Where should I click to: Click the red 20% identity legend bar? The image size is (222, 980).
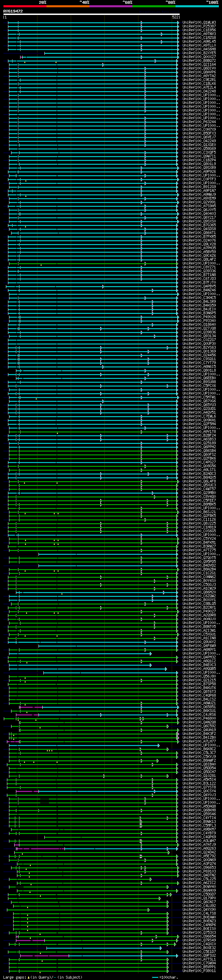point(25,6)
